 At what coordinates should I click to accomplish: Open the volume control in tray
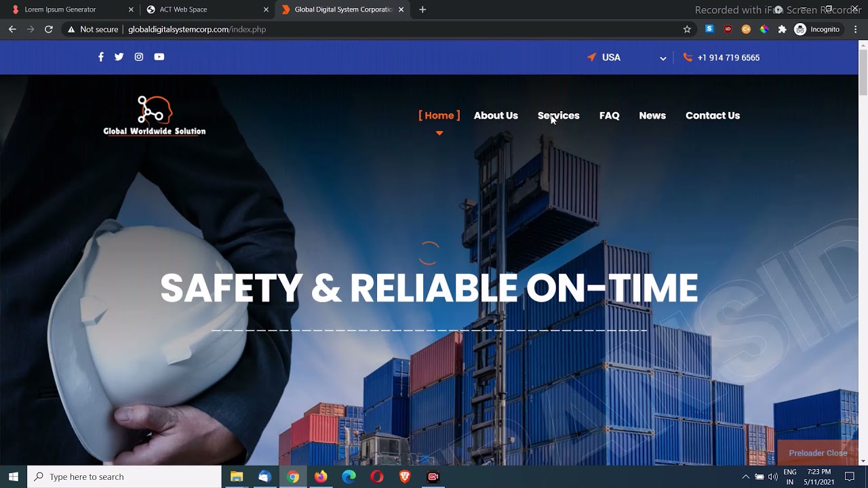click(x=773, y=476)
